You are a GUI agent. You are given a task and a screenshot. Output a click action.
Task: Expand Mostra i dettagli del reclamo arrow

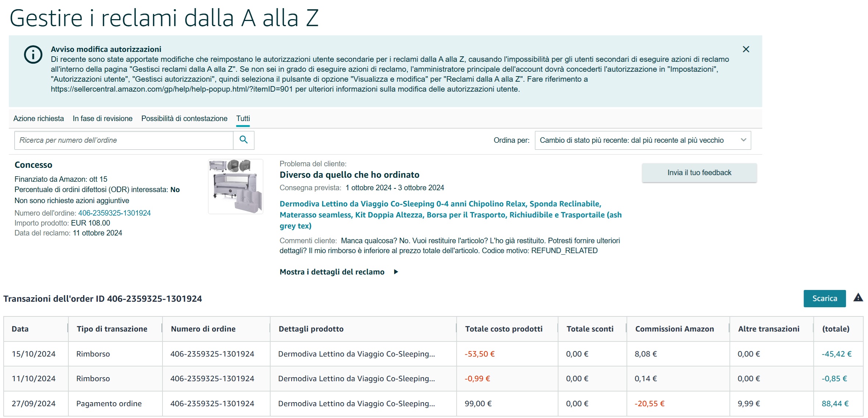point(396,272)
